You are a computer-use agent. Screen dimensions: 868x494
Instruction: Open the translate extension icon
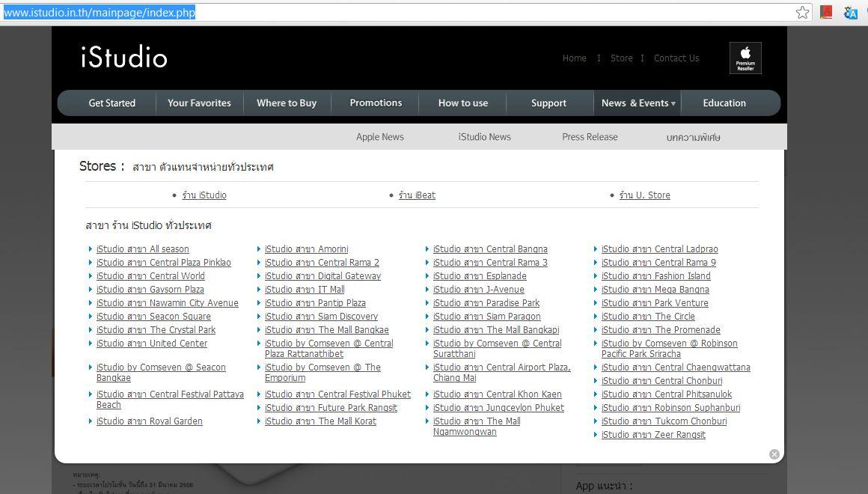tap(850, 13)
